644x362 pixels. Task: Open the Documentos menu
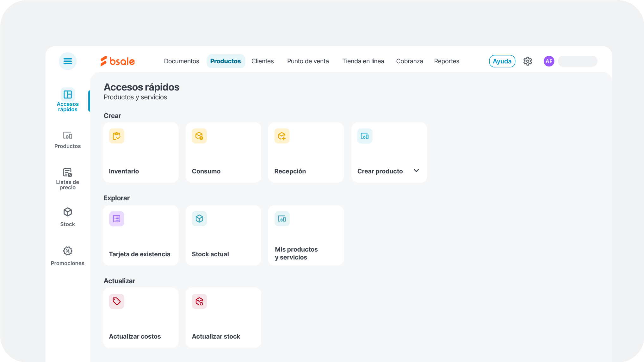[181, 61]
